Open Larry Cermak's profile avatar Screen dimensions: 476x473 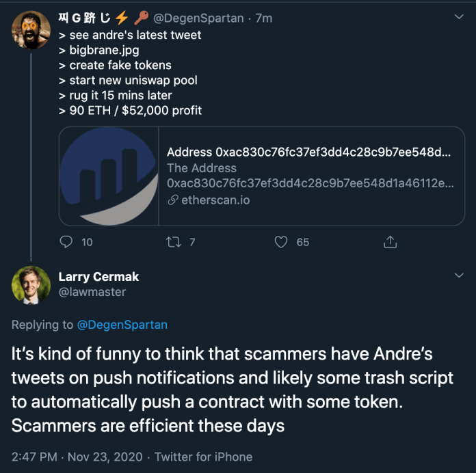click(x=31, y=285)
